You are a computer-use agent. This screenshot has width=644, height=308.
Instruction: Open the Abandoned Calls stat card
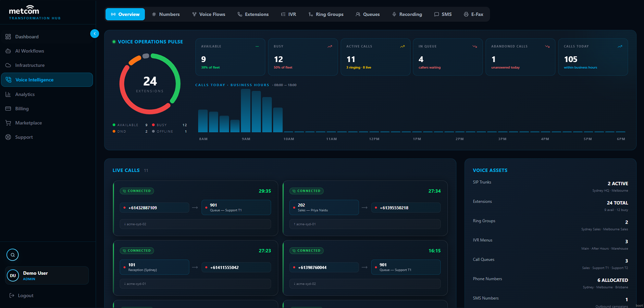[520, 57]
